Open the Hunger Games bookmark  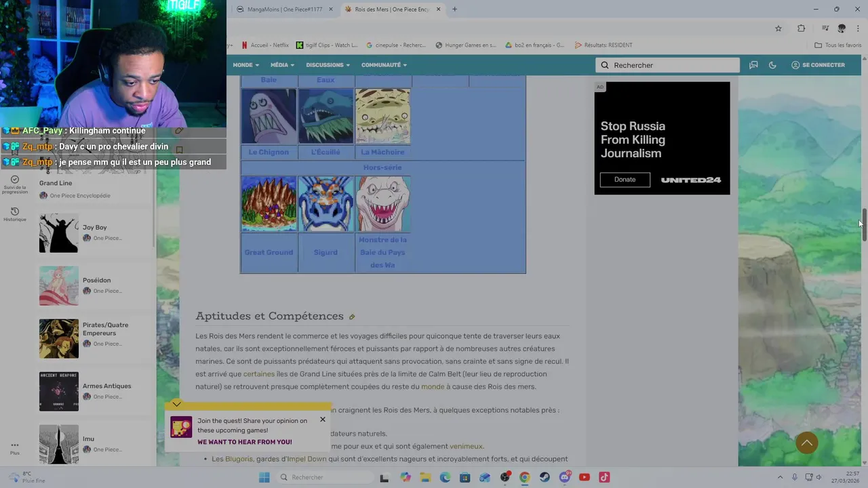466,45
